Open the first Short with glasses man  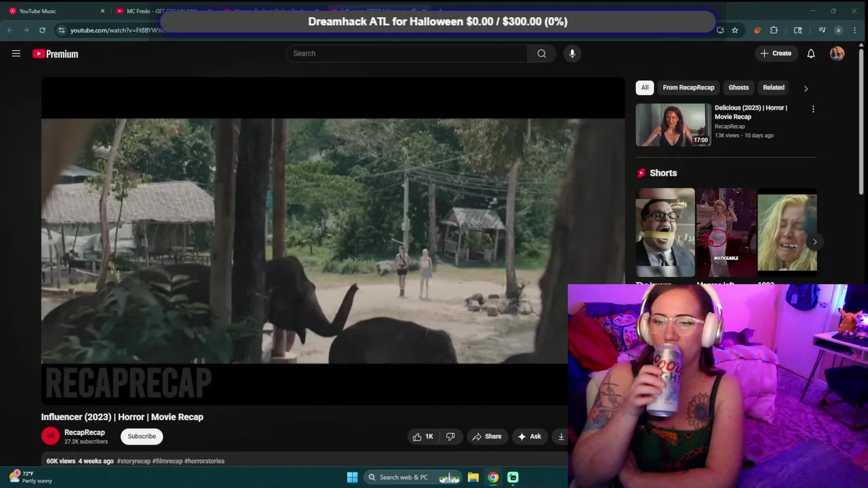[665, 232]
